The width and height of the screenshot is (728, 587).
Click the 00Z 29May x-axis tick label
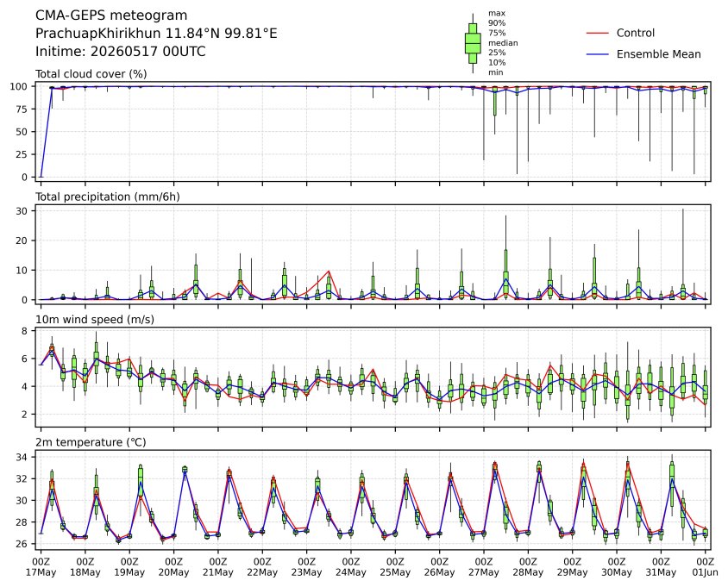coord(573,567)
